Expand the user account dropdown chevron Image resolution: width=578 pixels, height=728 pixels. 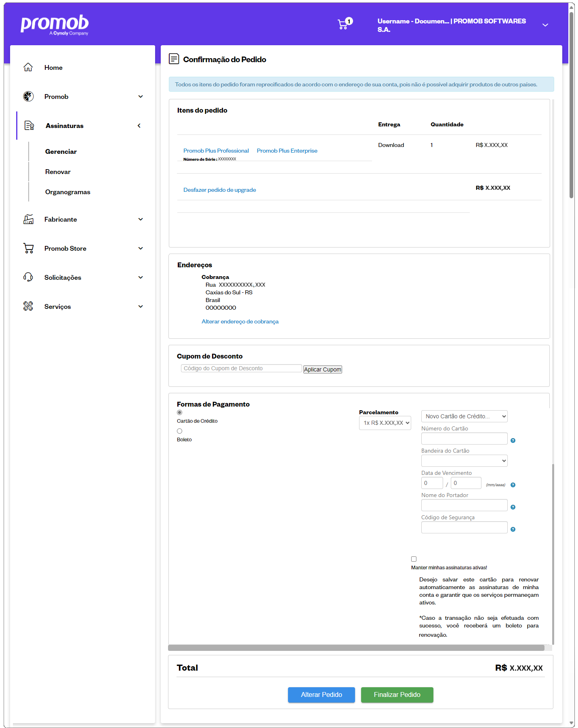point(545,25)
